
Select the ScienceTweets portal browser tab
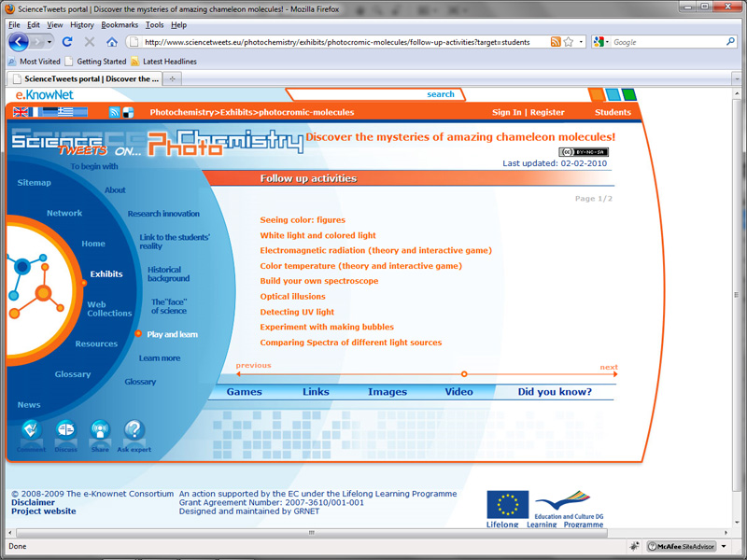click(x=85, y=78)
